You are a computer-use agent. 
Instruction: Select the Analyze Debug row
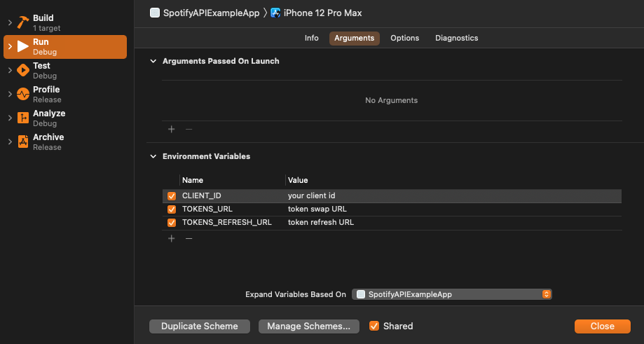click(65, 118)
